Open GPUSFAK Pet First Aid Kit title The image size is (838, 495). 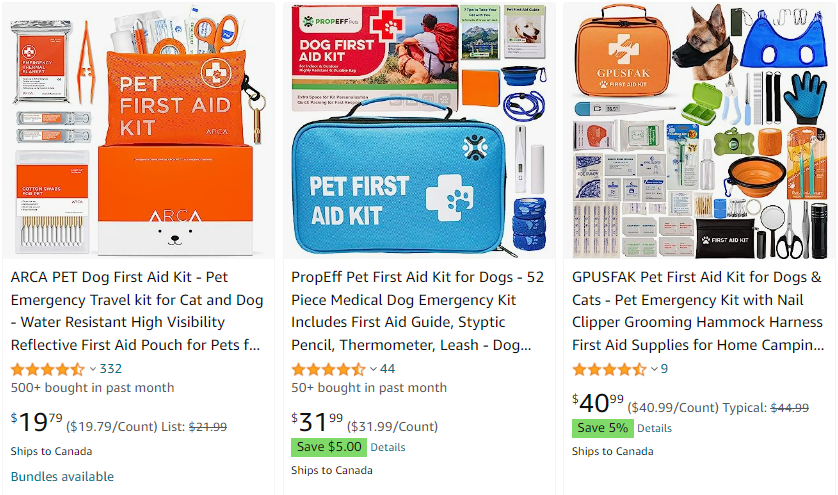pos(698,311)
